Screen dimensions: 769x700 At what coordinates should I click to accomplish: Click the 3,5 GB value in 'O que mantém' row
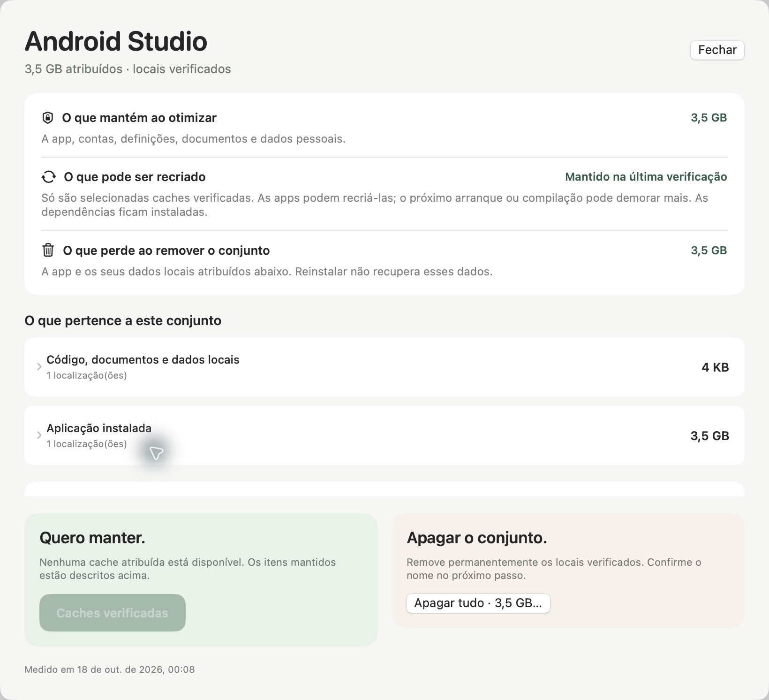pos(709,118)
